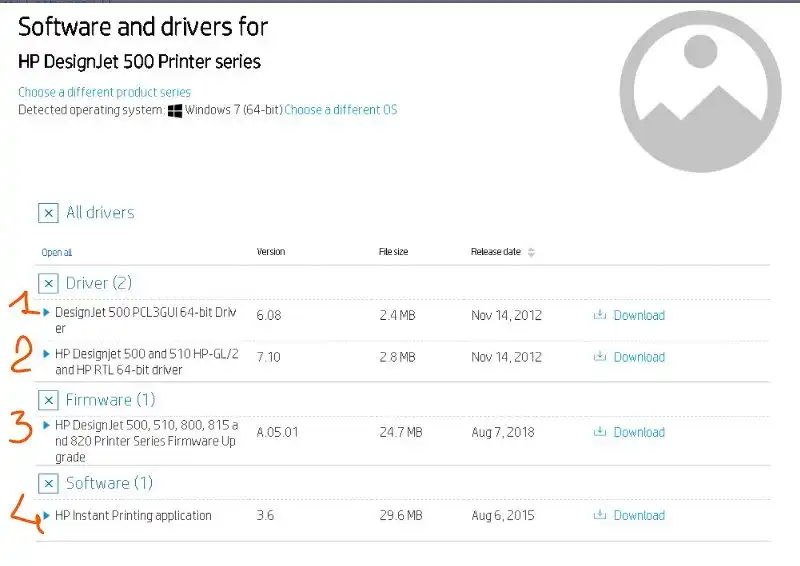Expand the DesignJet 500 PCL3GUI 64-bit Driver row
Image resolution: width=800 pixels, height=566 pixels.
point(47,313)
